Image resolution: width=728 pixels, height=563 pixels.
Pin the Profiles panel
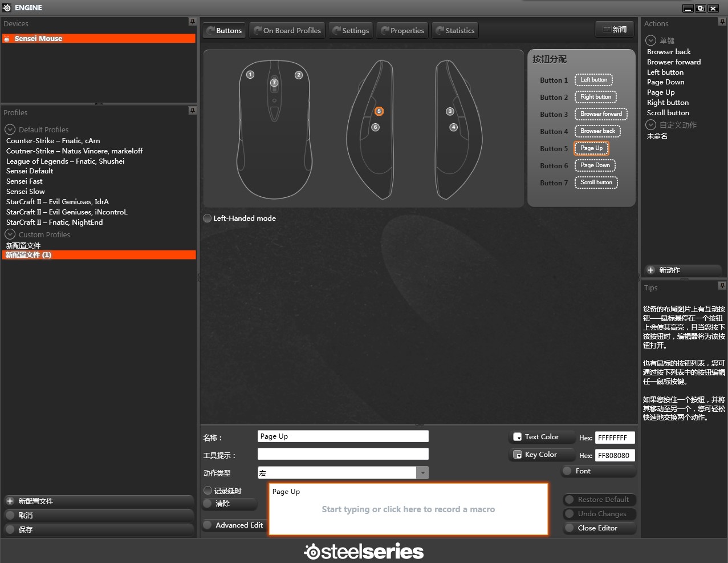193,111
